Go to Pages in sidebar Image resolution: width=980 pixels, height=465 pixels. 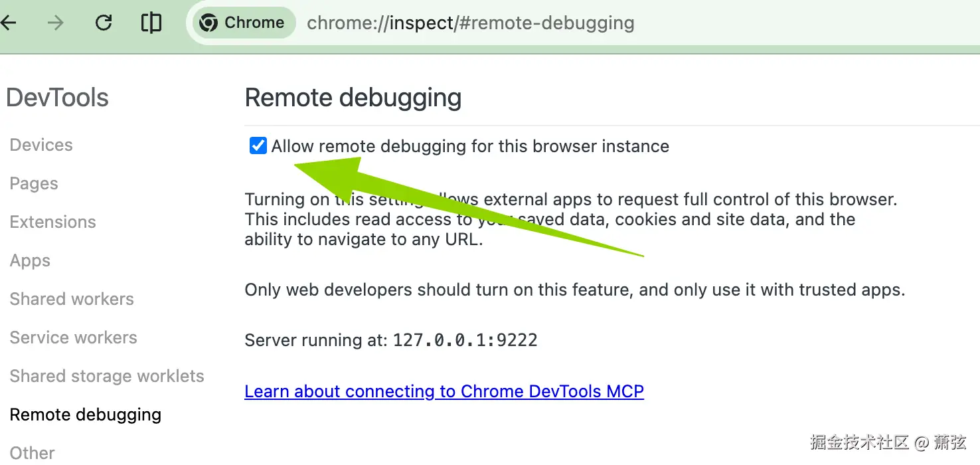[34, 183]
